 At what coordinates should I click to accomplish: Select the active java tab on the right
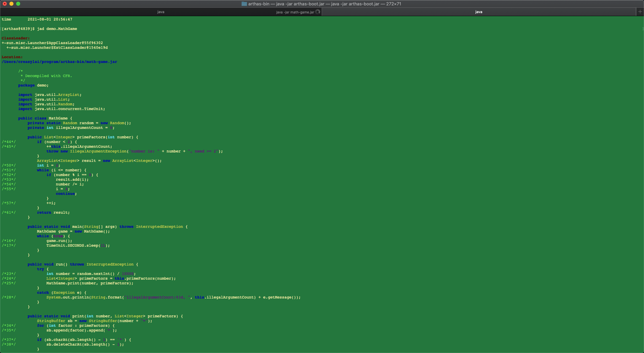pos(478,12)
